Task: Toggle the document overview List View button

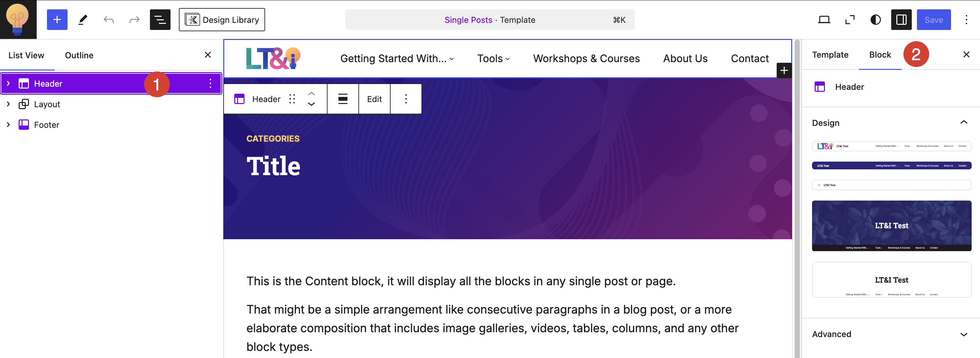Action: click(x=160, y=20)
